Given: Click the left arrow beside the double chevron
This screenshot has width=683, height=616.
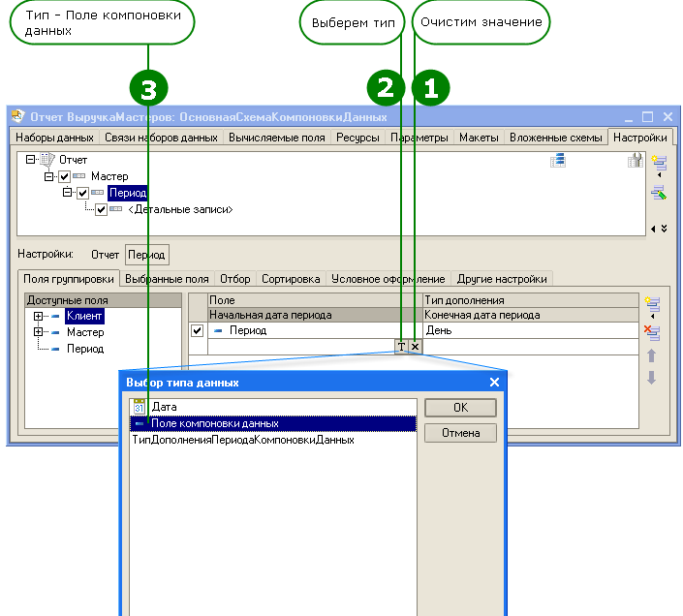Looking at the screenshot, I should [653, 229].
